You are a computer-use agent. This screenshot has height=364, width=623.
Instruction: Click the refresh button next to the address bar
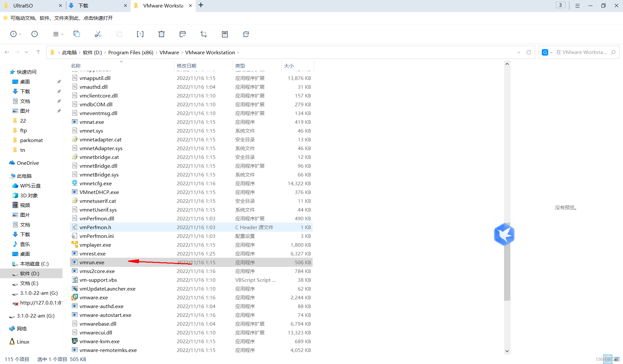pos(529,52)
